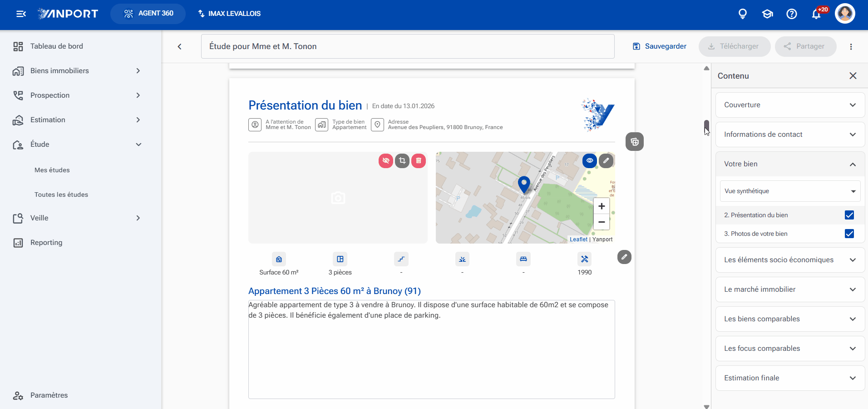
Task: Open the Vue synthétique dropdown
Action: 790,191
